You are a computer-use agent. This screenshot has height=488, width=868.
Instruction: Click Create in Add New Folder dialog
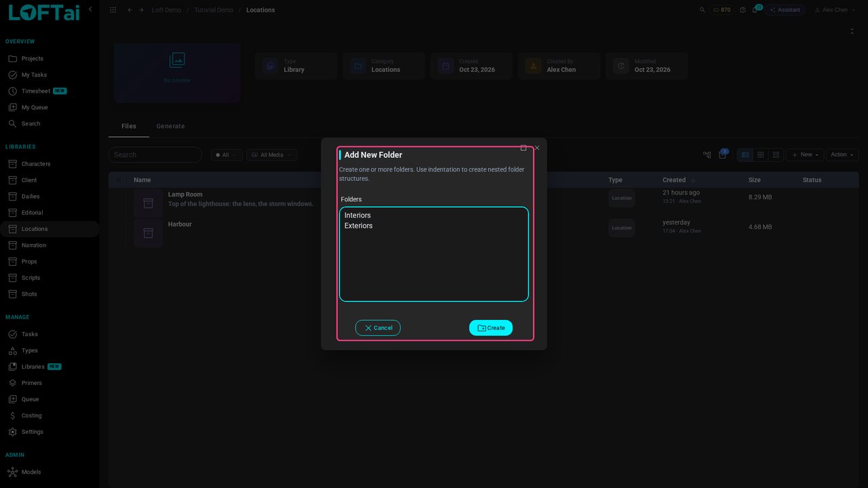pyautogui.click(x=491, y=328)
